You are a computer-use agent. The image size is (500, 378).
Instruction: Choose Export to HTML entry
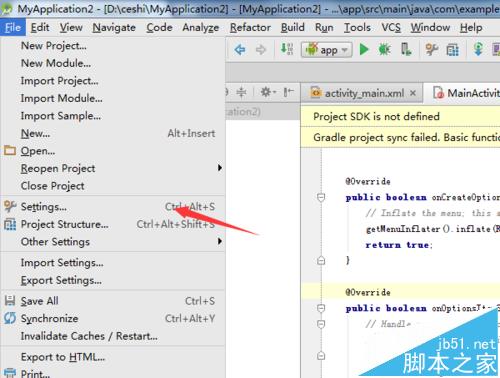(x=113, y=357)
